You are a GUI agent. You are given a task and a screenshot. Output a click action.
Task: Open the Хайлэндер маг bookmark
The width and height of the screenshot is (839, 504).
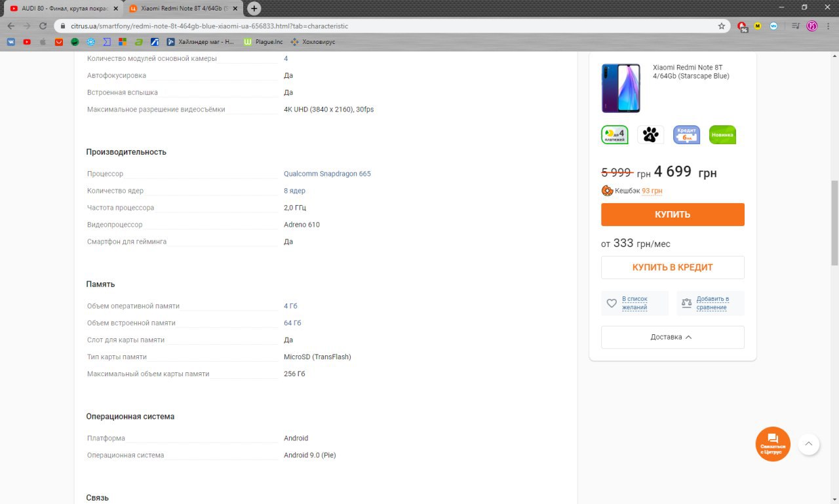[201, 42]
